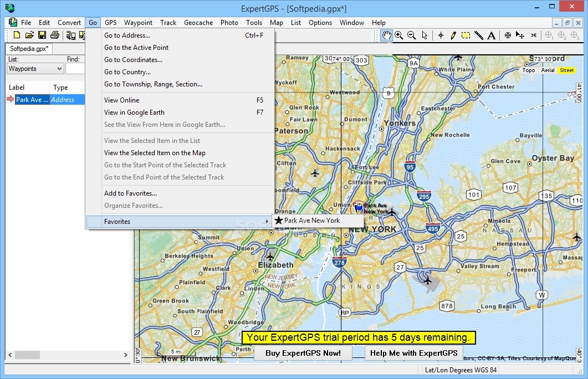Open the Options menu
588x379 pixels.
[x=320, y=23]
